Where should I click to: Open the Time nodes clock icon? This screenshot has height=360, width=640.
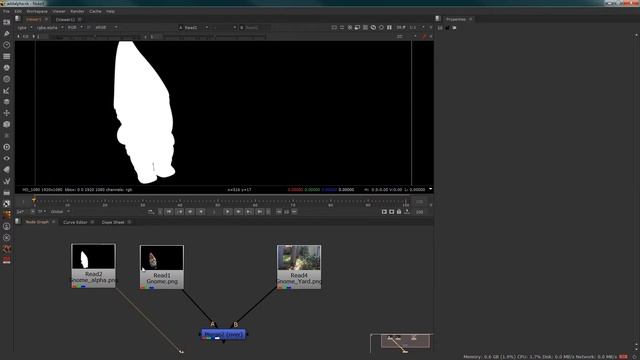(x=7, y=45)
